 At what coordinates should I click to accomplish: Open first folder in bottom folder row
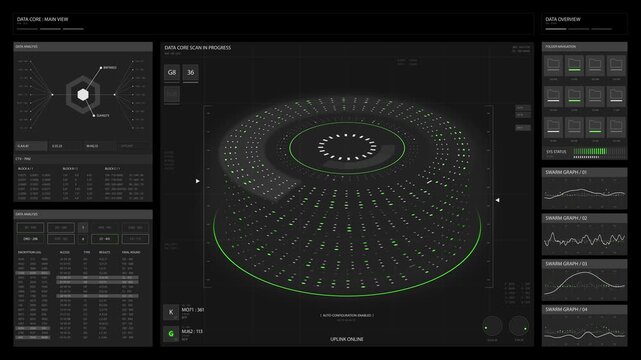554,127
